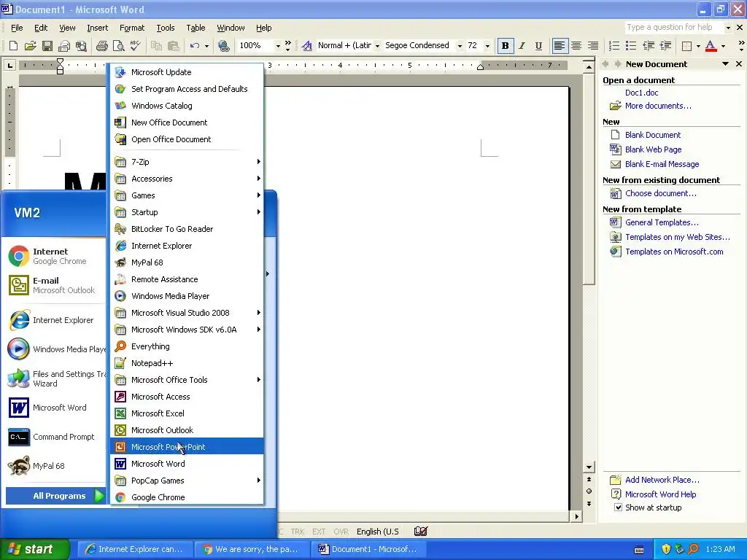747x560 pixels.
Task: Open BitLocker To Go Reader
Action: [x=187, y=229]
